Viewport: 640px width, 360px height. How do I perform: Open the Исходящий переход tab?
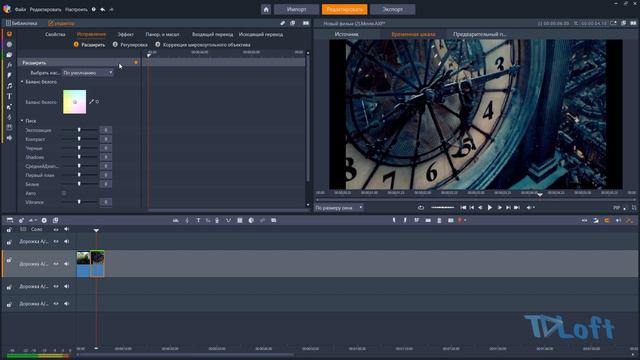[x=261, y=34]
